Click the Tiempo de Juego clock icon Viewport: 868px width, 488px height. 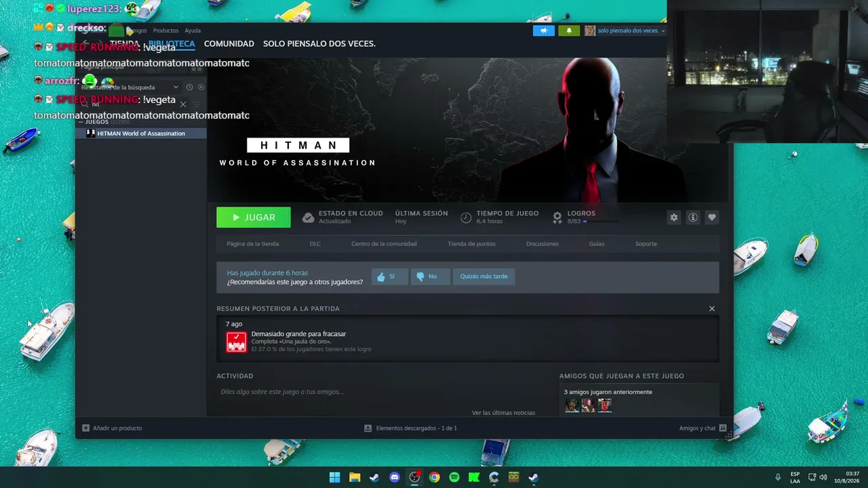click(466, 218)
